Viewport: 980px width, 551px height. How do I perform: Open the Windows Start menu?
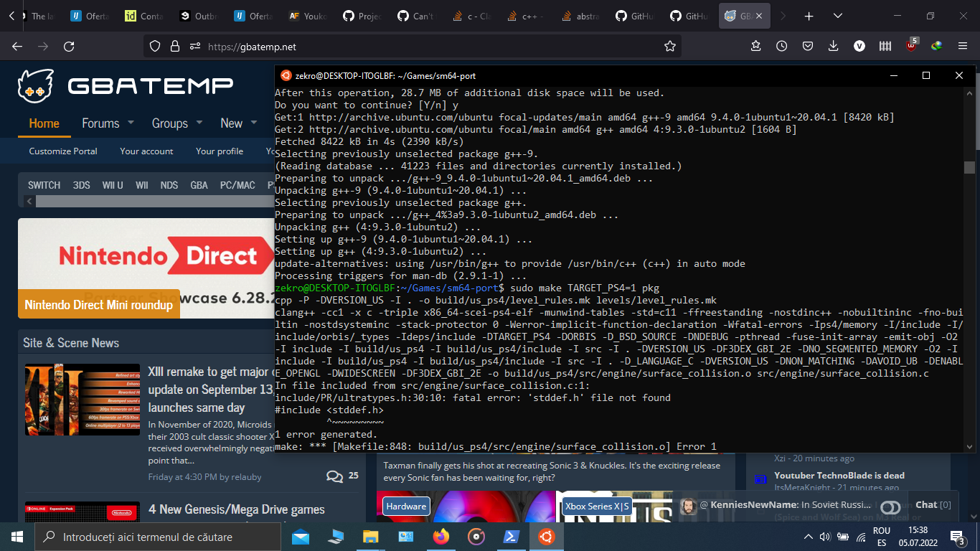17,537
